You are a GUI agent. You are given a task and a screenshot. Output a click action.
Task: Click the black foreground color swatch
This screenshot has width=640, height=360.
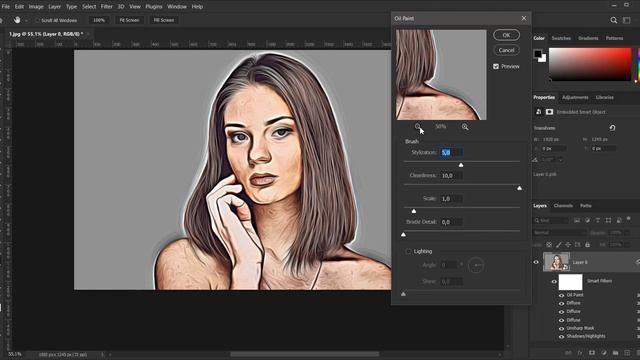pos(538,53)
